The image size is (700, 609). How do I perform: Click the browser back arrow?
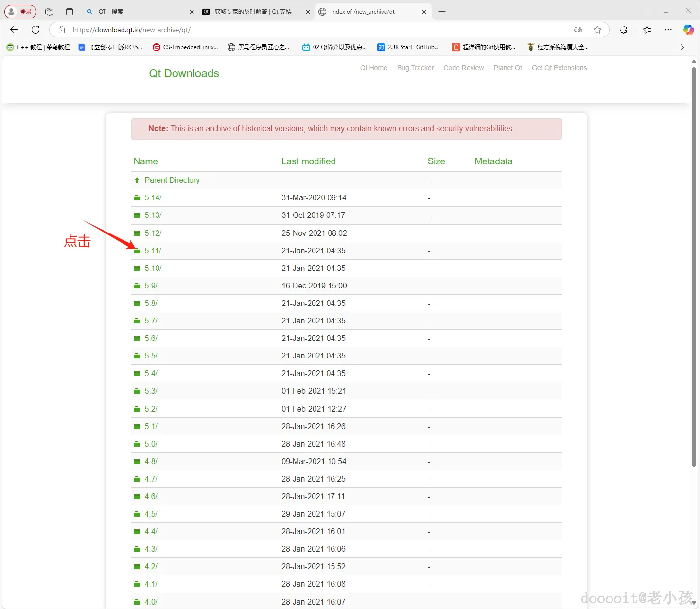[14, 30]
